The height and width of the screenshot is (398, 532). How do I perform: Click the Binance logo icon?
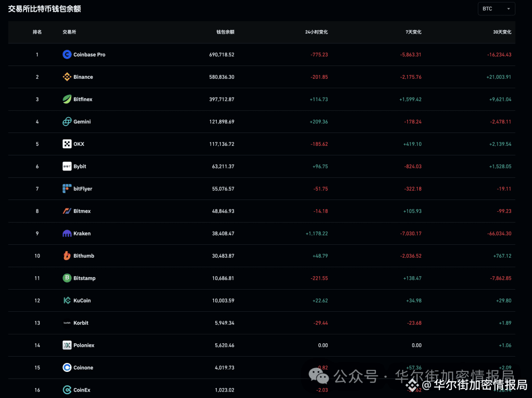tap(67, 77)
